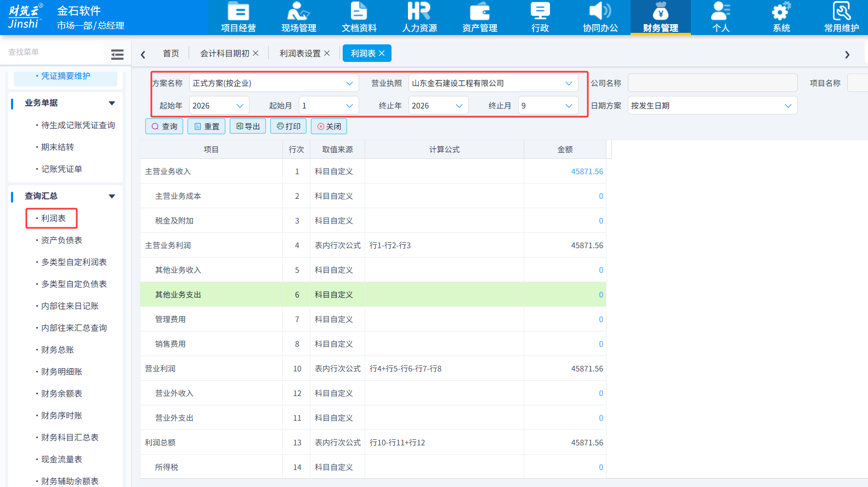Open 资产负债表 in the sidebar

pos(61,240)
